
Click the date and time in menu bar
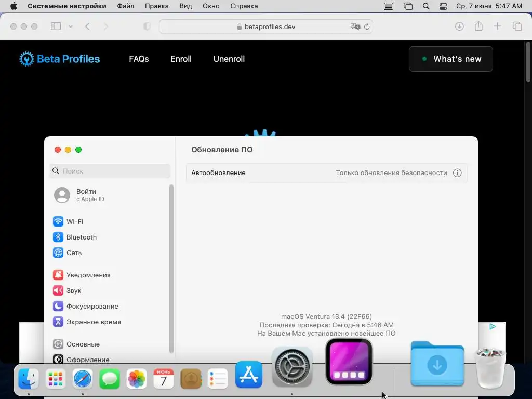point(489,6)
